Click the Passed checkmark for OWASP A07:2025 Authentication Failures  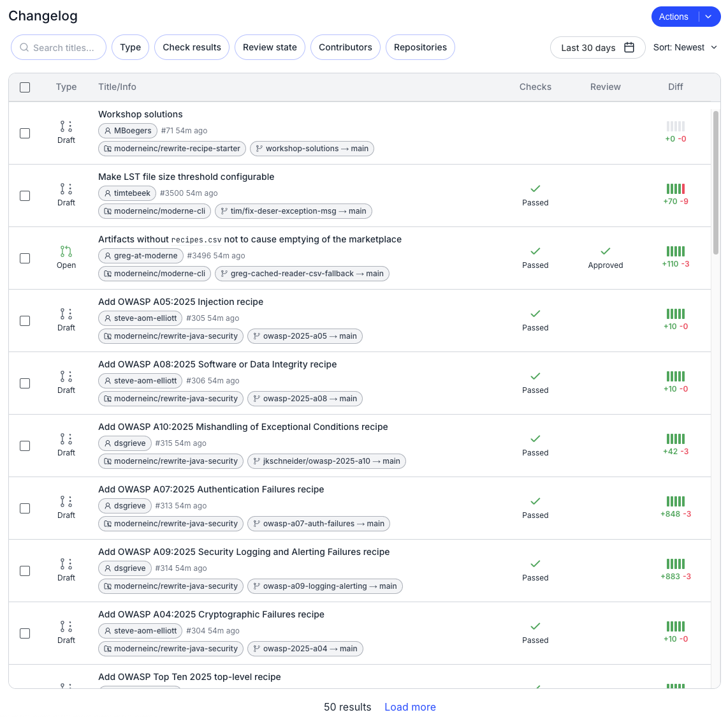535,501
